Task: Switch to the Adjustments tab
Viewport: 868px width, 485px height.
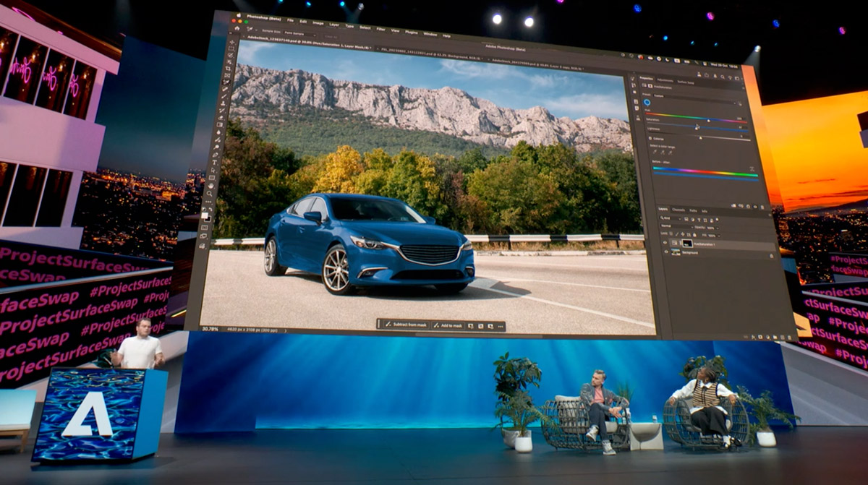Action: tap(665, 80)
